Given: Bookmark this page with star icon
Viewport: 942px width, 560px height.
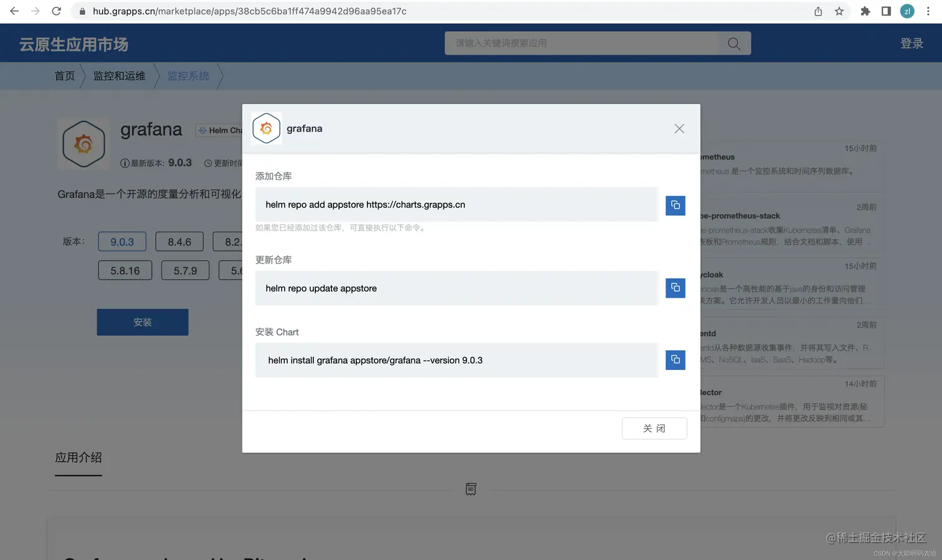Looking at the screenshot, I should [x=839, y=11].
